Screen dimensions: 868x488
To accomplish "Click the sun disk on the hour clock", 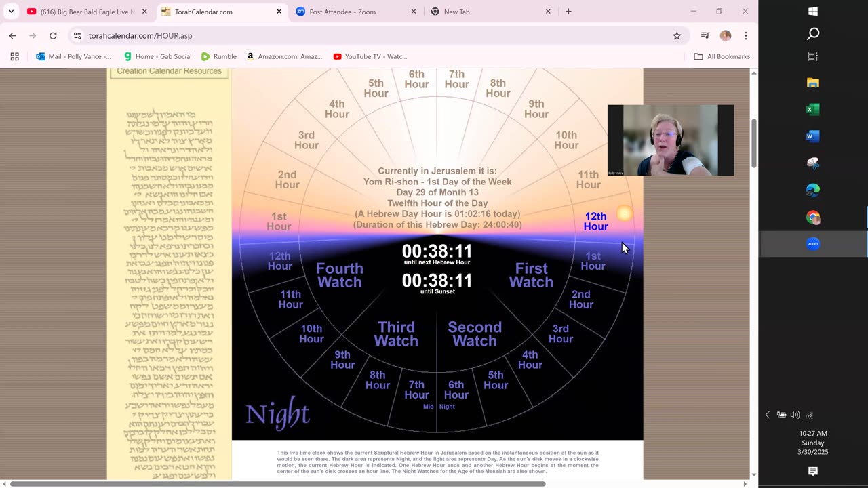I will 625,214.
